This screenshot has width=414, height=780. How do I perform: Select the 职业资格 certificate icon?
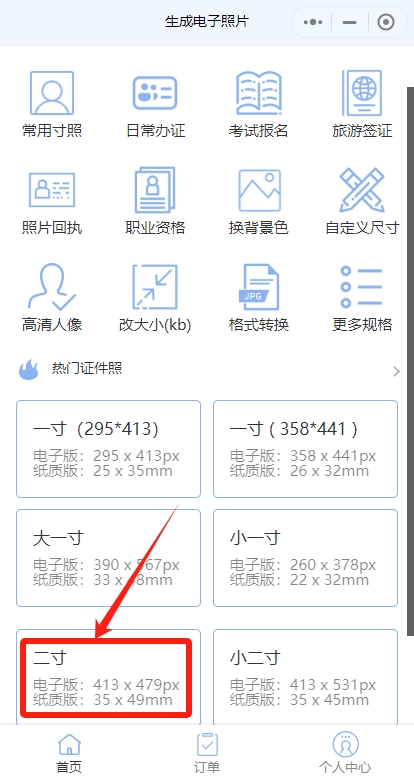click(x=155, y=190)
